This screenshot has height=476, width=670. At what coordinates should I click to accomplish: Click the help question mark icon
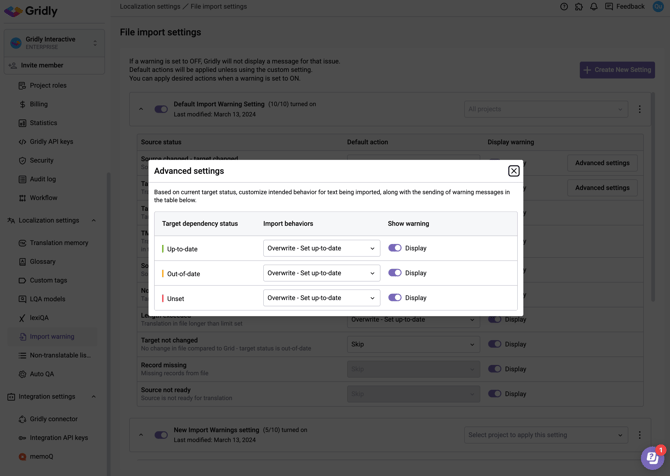click(x=564, y=7)
